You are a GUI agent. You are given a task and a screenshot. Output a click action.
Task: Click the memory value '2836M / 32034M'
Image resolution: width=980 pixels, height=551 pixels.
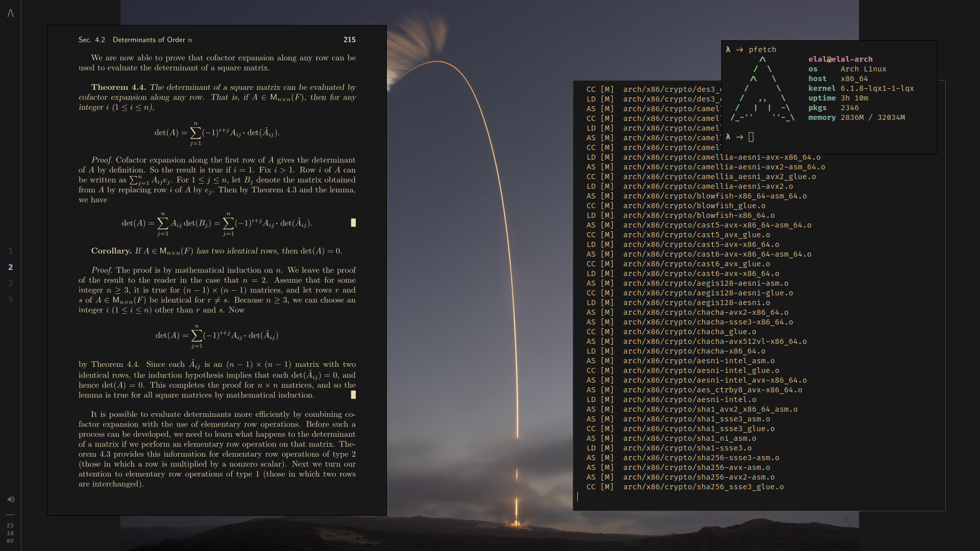coord(873,117)
